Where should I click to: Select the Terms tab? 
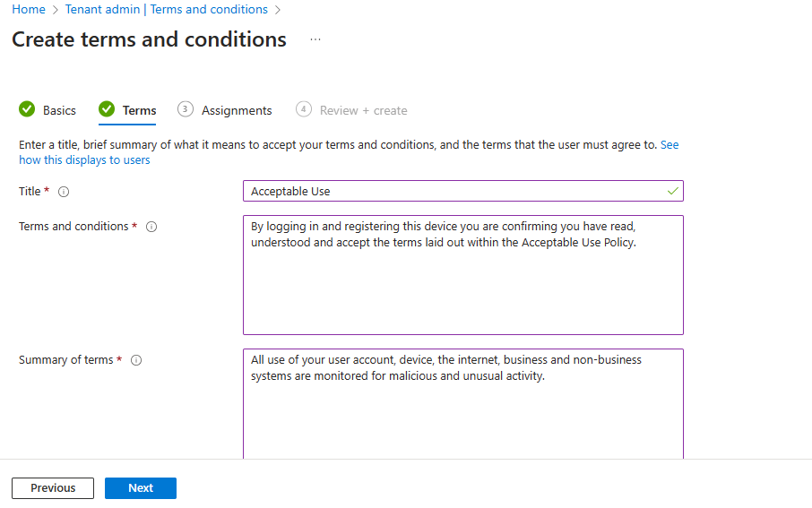[139, 111]
